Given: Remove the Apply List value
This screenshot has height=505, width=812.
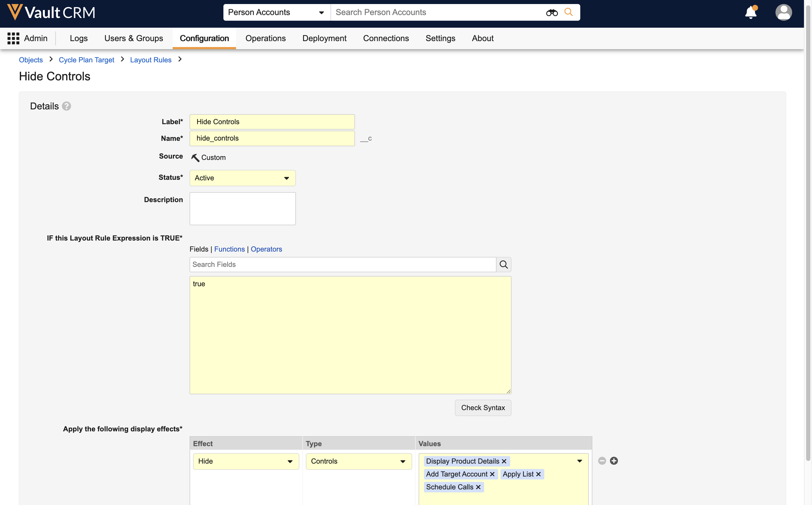Looking at the screenshot, I should pyautogui.click(x=538, y=474).
